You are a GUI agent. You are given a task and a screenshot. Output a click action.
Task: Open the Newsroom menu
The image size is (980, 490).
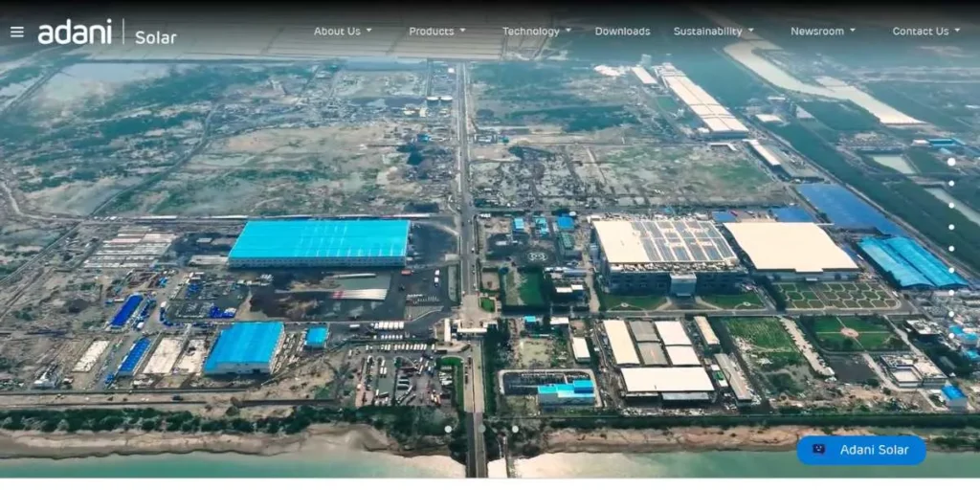pyautogui.click(x=822, y=32)
